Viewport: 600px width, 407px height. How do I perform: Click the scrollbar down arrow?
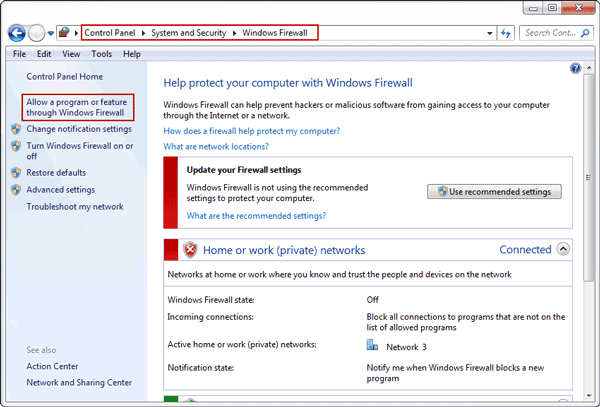coord(588,396)
